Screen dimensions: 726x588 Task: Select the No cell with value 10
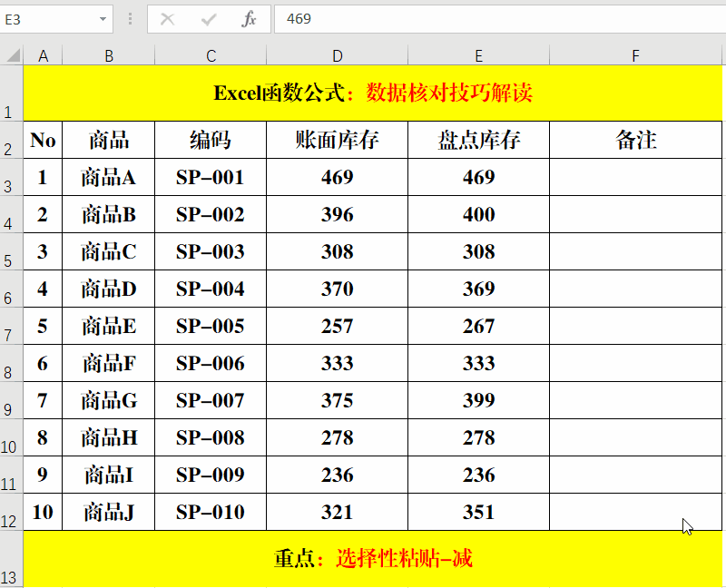coord(43,512)
